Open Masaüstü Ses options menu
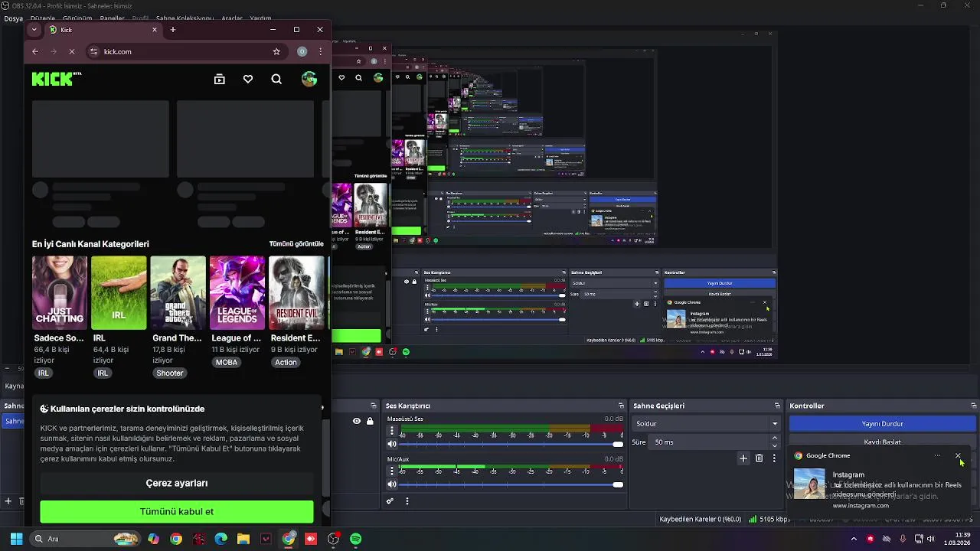 392,431
